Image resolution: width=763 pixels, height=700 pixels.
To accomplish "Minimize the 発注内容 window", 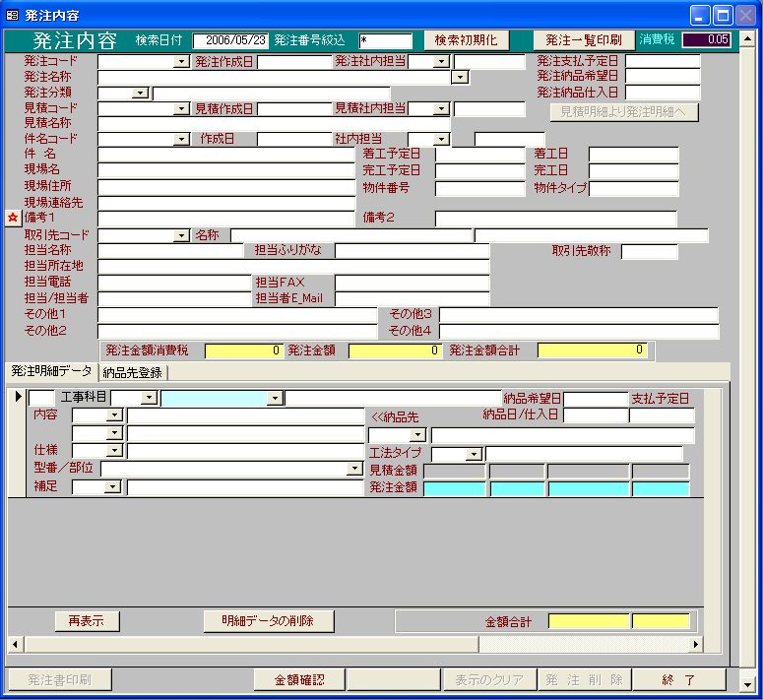I will tap(700, 16).
